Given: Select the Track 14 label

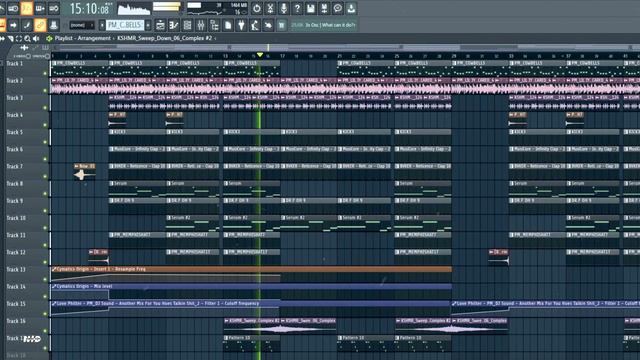Looking at the screenshot, I should pyautogui.click(x=16, y=287).
